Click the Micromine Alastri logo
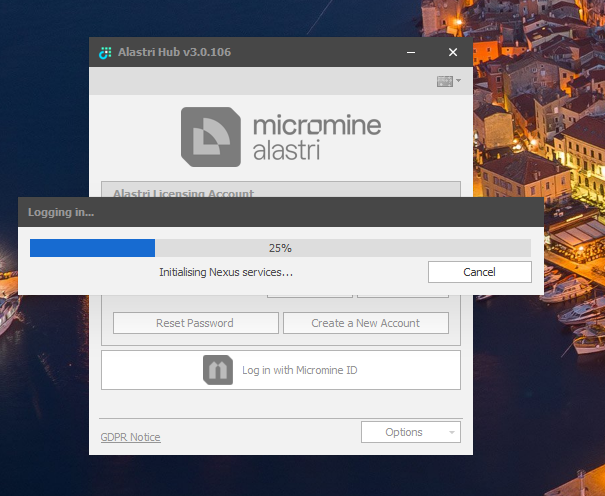The image size is (605, 496). [281, 137]
